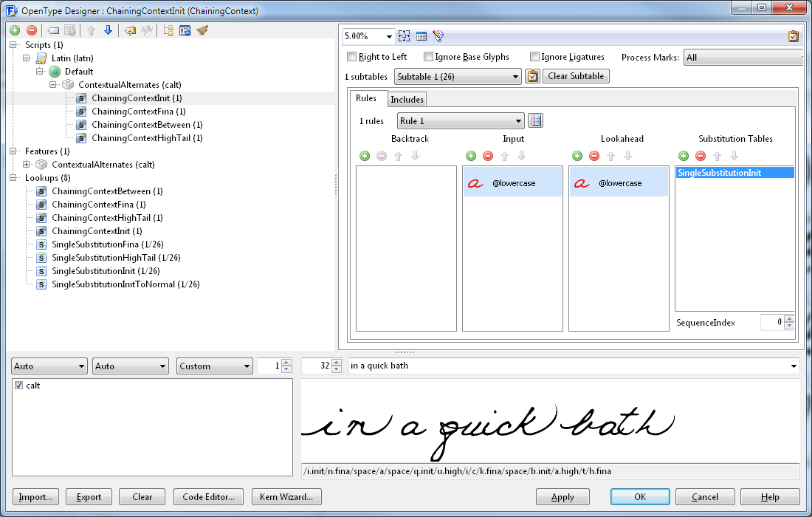Click the clipboard icon next to Subtable dropdown

[x=532, y=77]
